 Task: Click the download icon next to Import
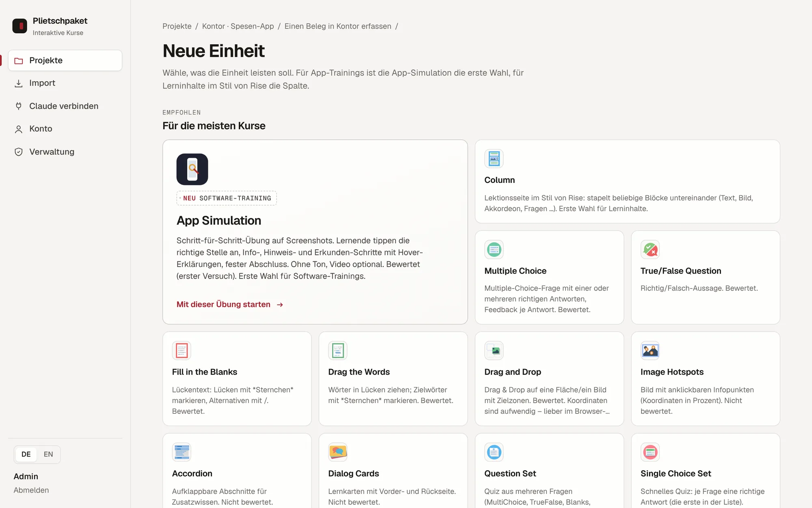pyautogui.click(x=19, y=83)
